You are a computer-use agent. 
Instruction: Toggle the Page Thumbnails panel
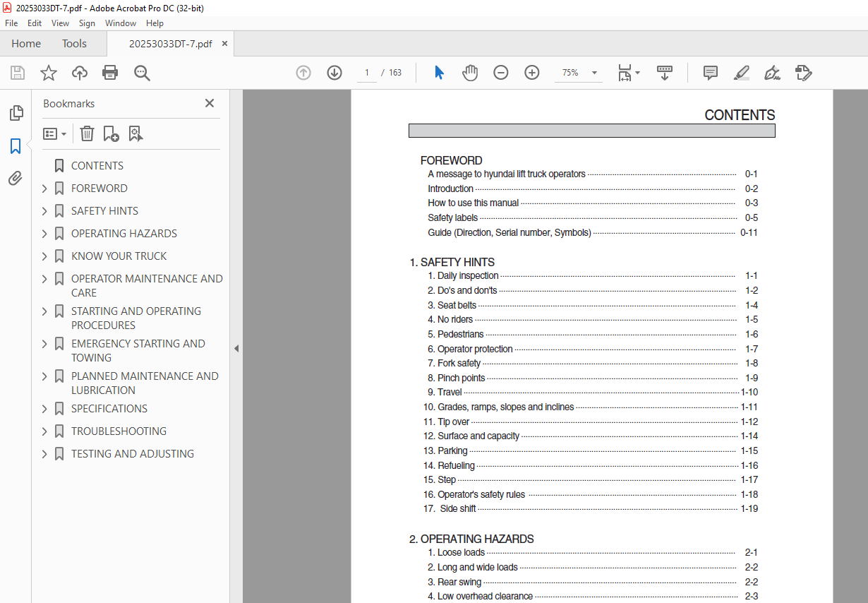[x=16, y=113]
